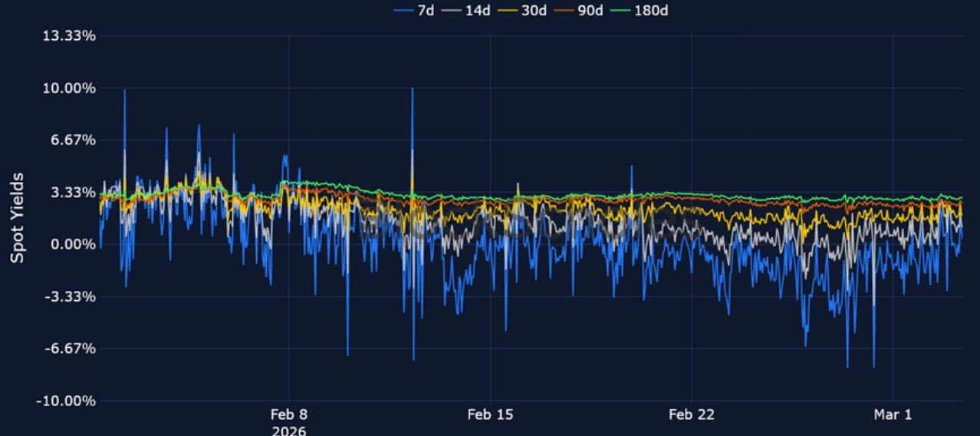Click the green 180d legend line marker
The image size is (980, 436).
tap(620, 11)
